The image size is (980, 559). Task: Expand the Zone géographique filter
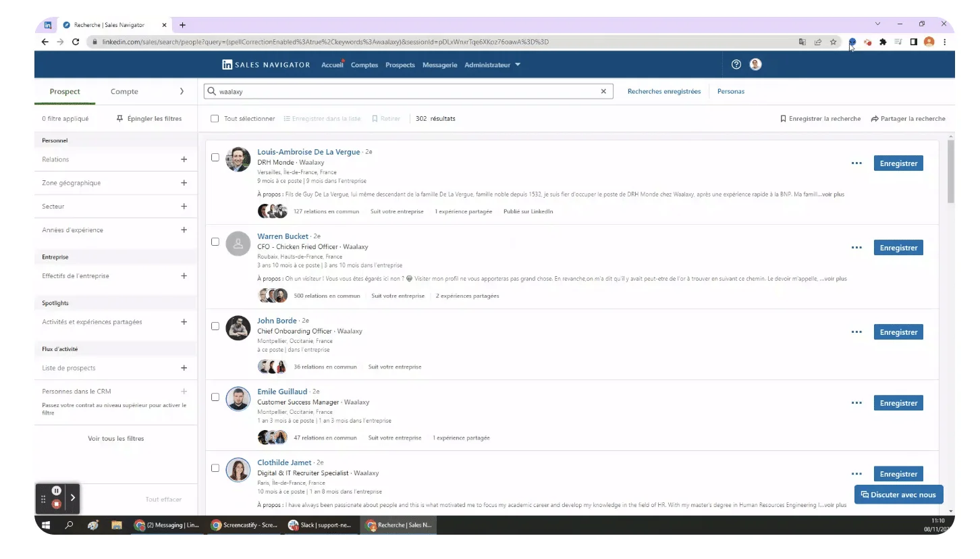(x=184, y=183)
